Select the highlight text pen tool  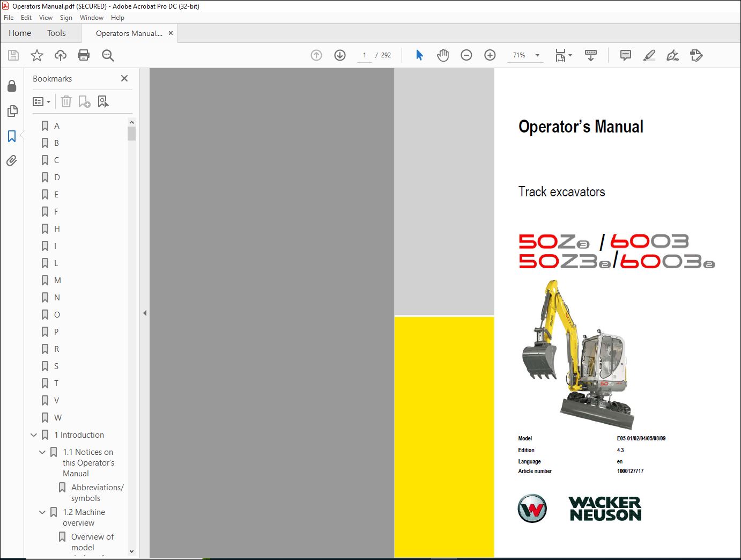click(649, 55)
